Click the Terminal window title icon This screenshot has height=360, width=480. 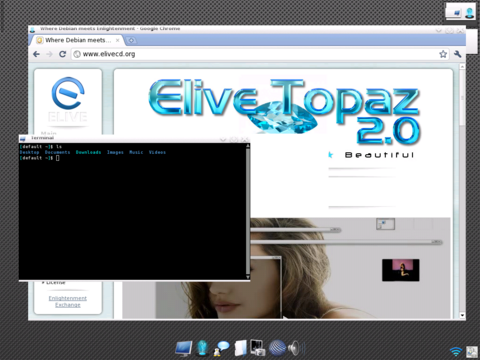point(23,138)
